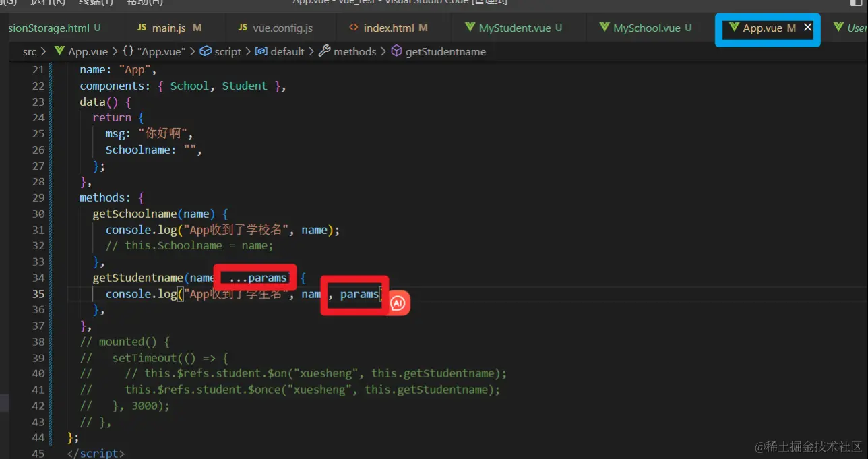Click the commented $on("xuesheng") line
868x459 pixels.
[x=293, y=373]
